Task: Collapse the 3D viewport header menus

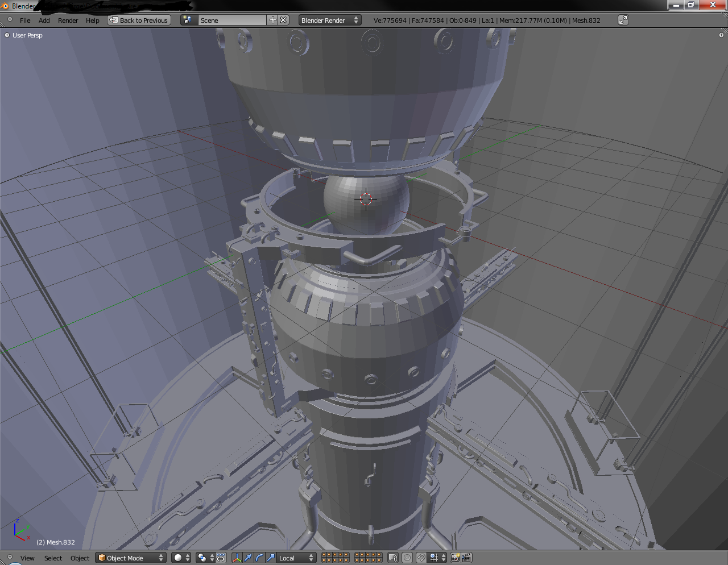Action: 10,557
